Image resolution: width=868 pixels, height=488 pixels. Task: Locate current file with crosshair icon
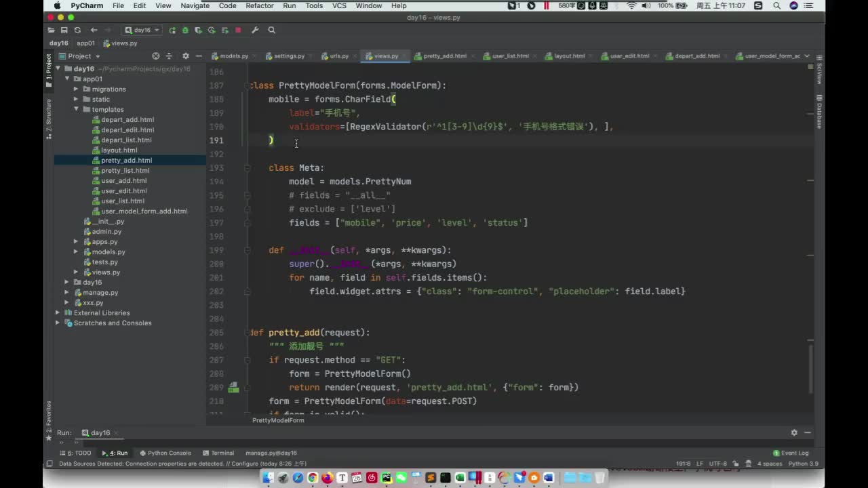coord(155,56)
